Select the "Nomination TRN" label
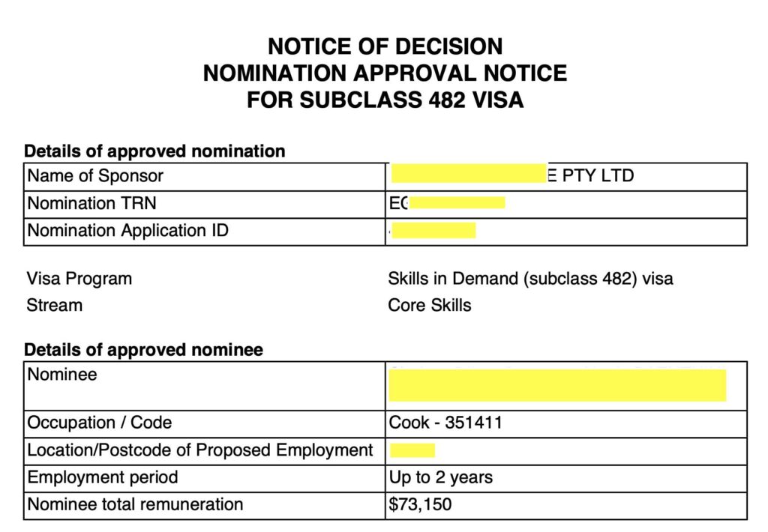 point(92,203)
